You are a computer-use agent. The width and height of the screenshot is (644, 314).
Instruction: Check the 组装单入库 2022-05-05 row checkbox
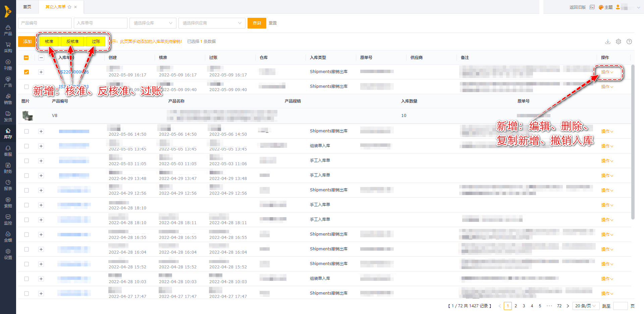[x=26, y=146]
